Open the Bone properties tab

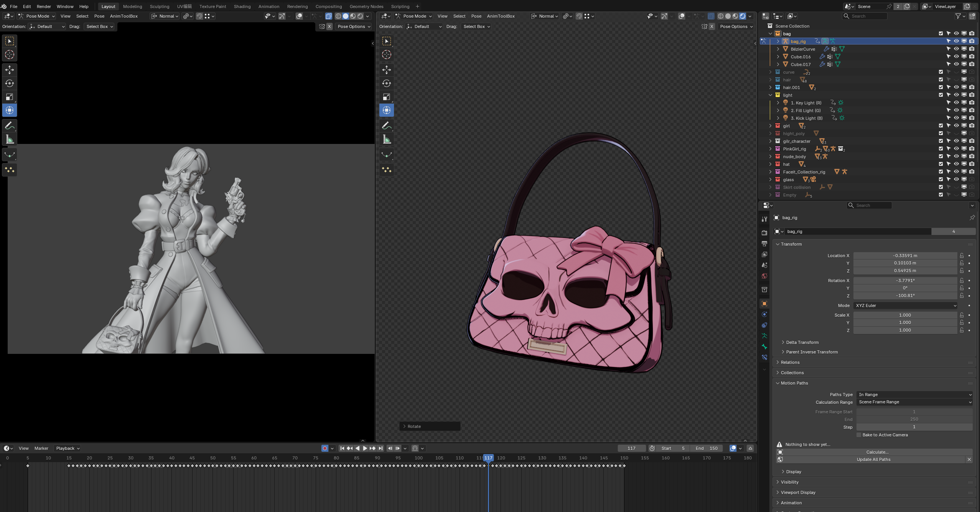point(764,347)
